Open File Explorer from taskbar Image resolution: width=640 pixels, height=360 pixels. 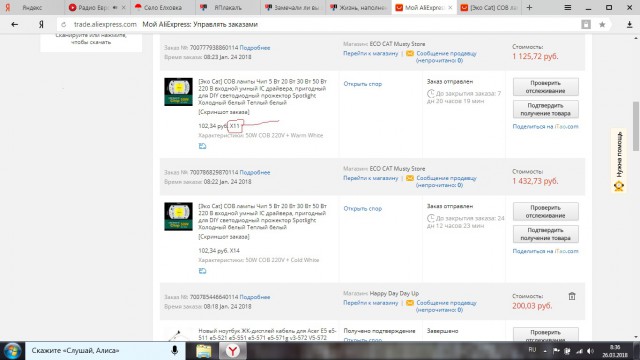click(x=203, y=351)
